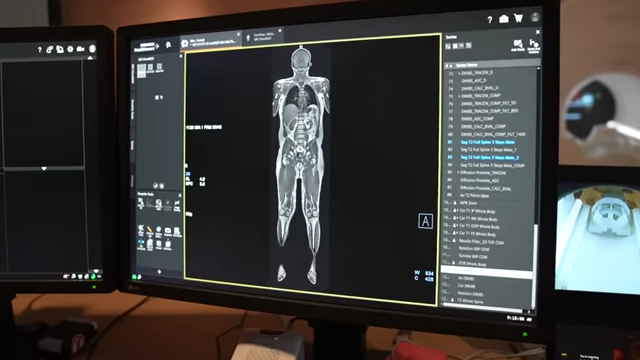640x360 pixels.
Task: Click the Add Study icon in Series panel
Action: [518, 45]
